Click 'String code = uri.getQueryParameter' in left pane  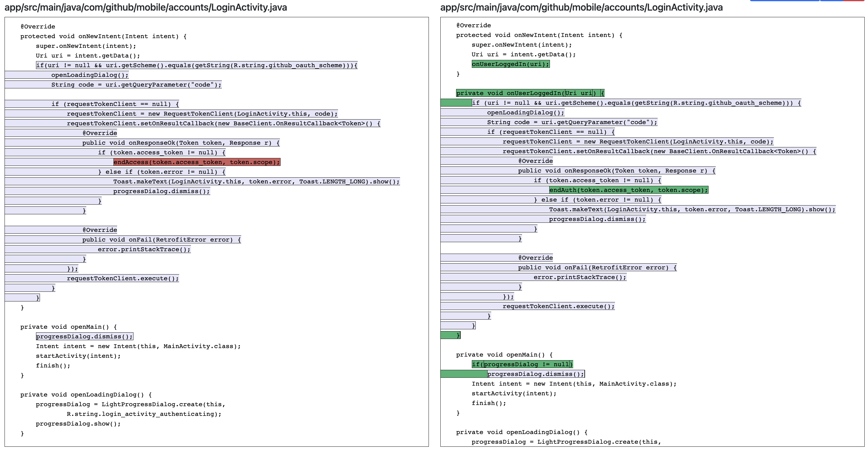pos(136,85)
